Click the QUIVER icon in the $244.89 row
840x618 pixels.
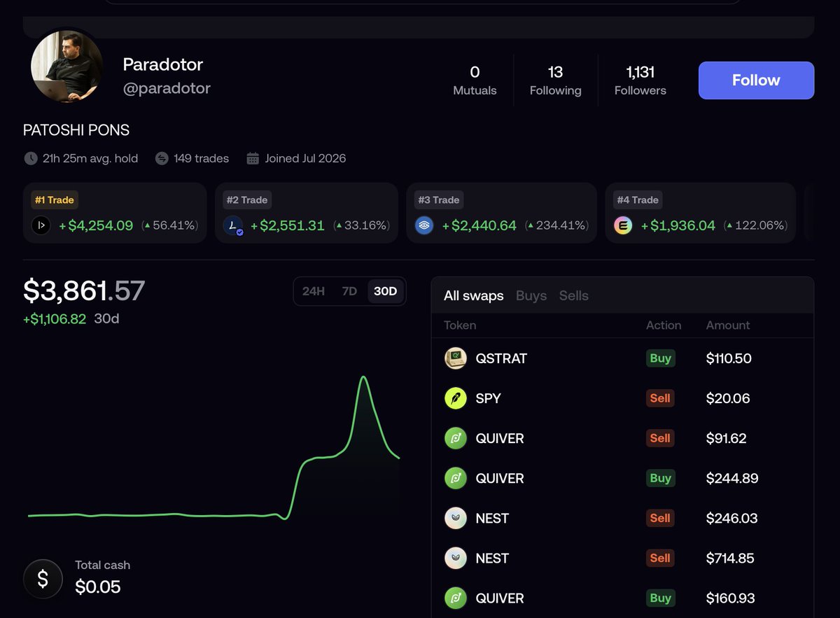tap(456, 478)
